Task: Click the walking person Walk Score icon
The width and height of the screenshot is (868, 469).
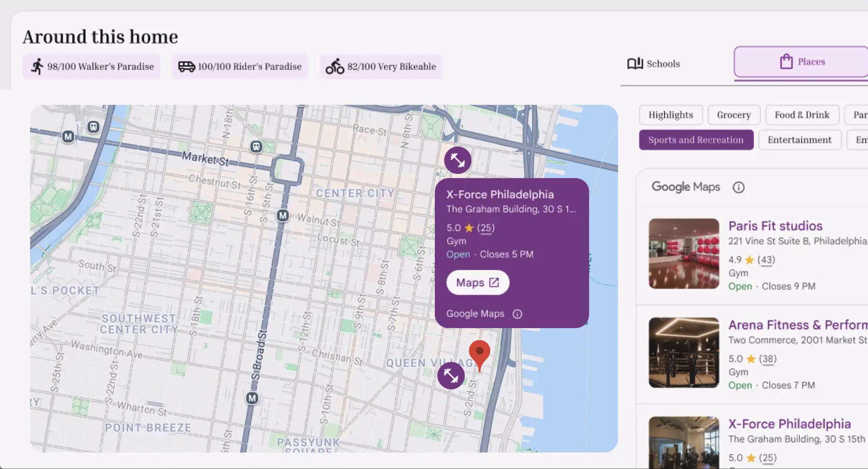Action: pyautogui.click(x=37, y=66)
